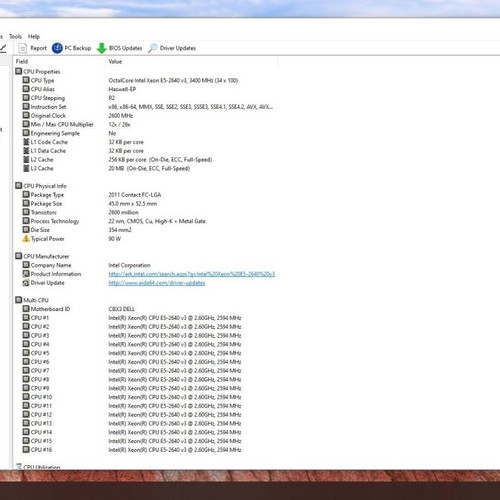Click the L1 Code Cache chip icon
Screen dimensions: 500x500
[26, 142]
